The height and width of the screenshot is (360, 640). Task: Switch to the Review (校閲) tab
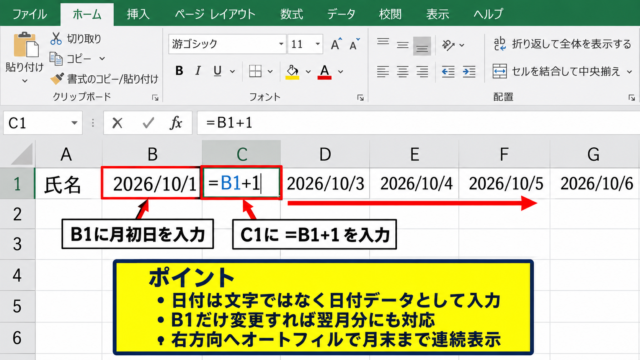click(390, 14)
